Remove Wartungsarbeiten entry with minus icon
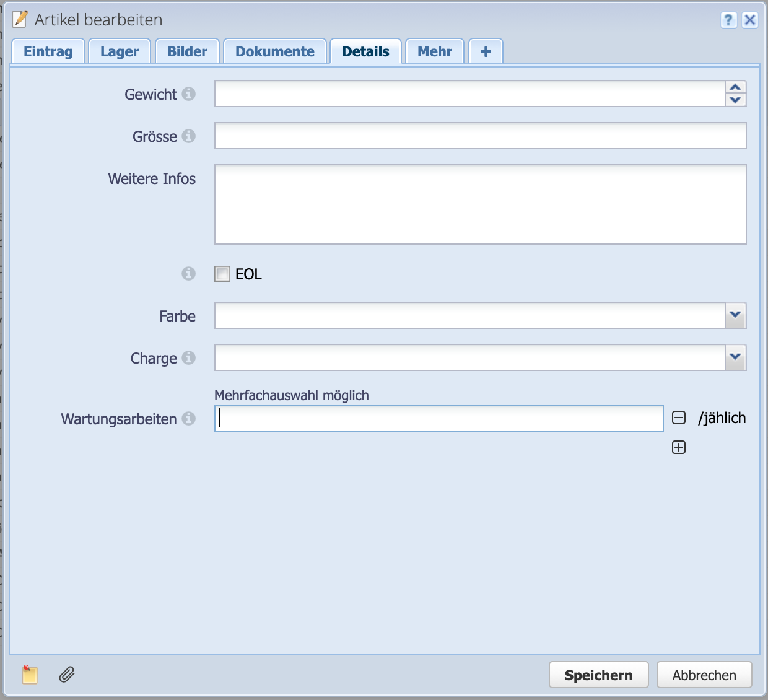768x700 pixels. pyautogui.click(x=679, y=418)
